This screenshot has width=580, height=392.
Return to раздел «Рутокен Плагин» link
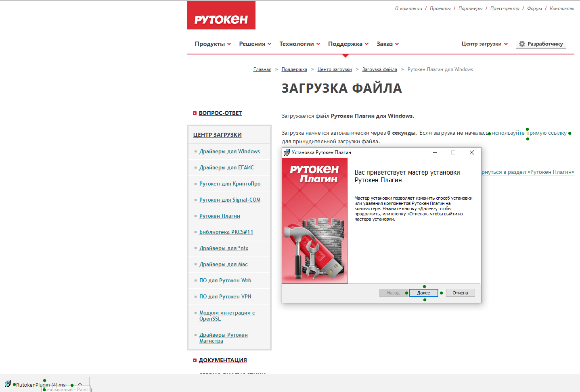click(x=528, y=172)
